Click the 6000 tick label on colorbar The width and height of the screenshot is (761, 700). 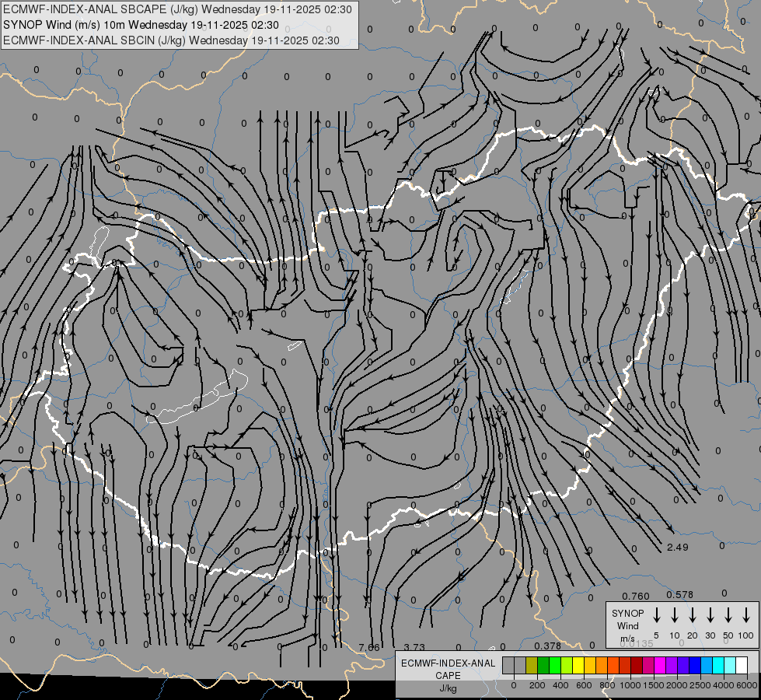(x=747, y=685)
